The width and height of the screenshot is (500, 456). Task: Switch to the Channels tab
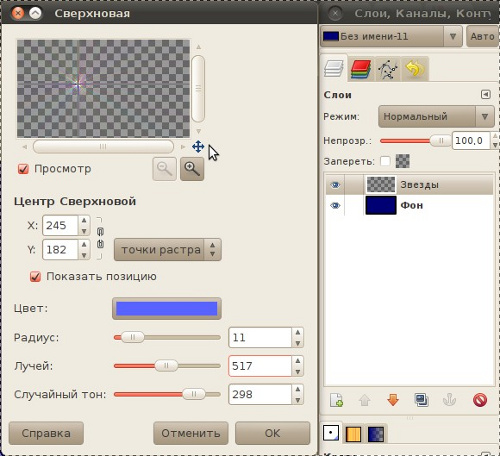(361, 69)
